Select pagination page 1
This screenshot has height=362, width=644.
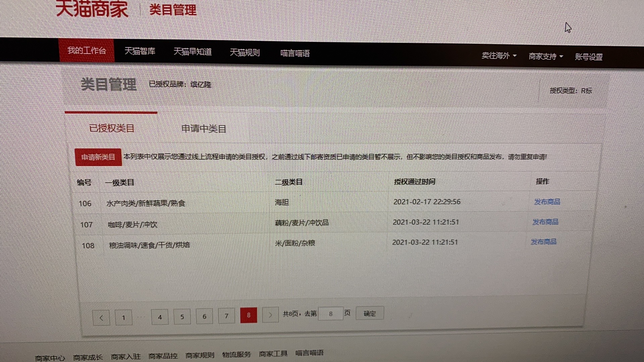[x=123, y=317]
